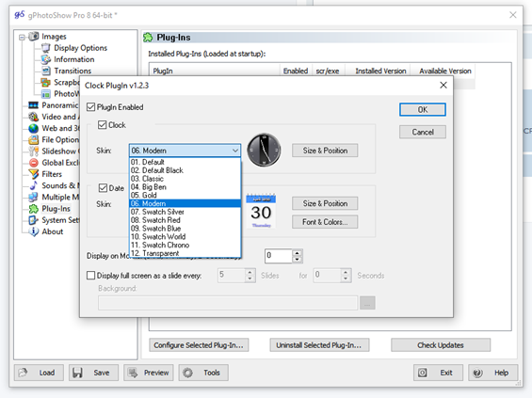Open Tools gear button
The width and height of the screenshot is (532, 398).
203,373
